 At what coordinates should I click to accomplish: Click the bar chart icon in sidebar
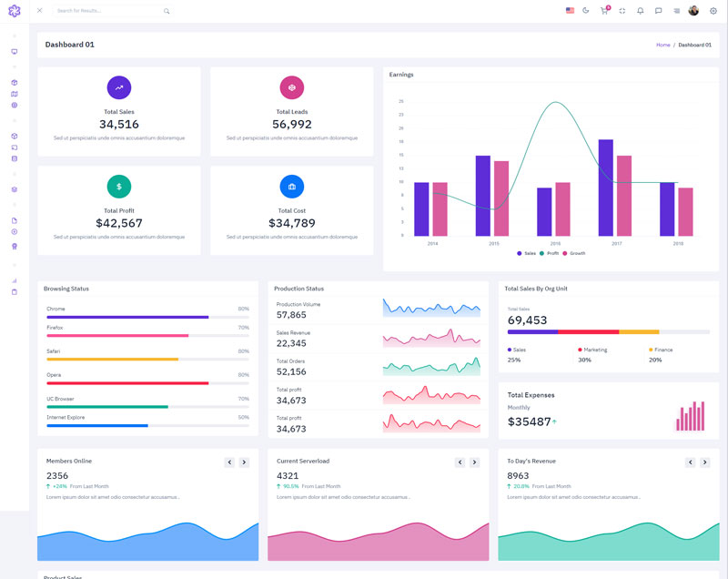click(x=15, y=280)
